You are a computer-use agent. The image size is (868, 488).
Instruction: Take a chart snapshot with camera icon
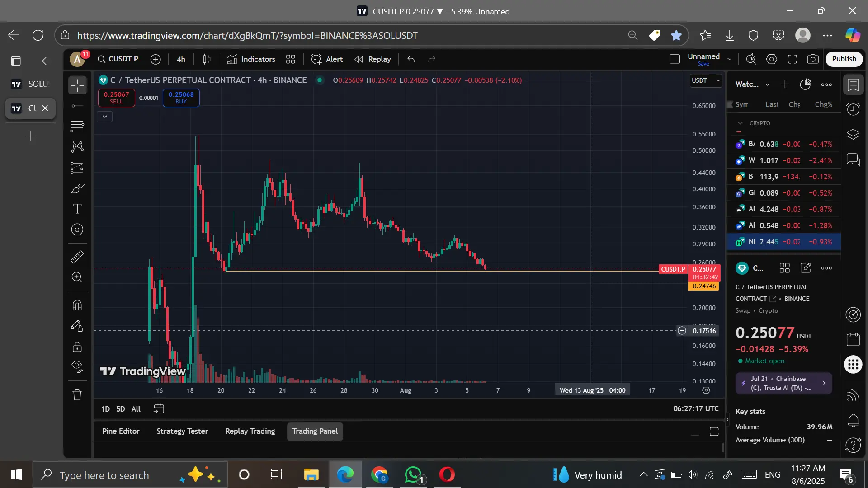point(813,59)
